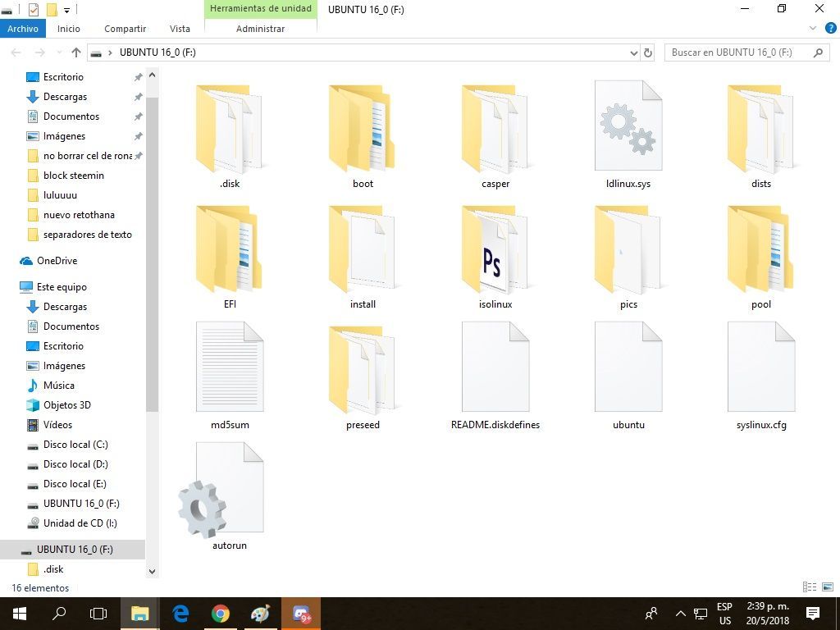Screen dimensions: 840x630
Task: Click the address bar path UBUNTU 16_0
Action: tap(157, 52)
